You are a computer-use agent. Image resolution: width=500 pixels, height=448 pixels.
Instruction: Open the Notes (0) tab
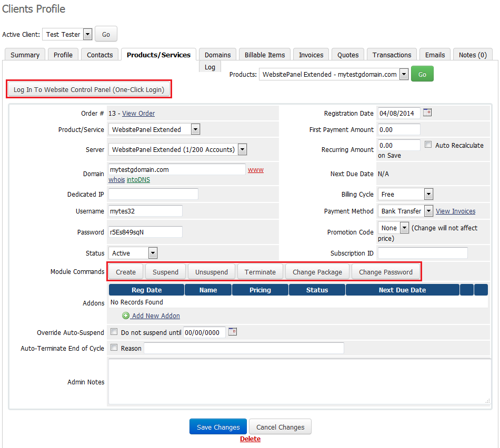[473, 55]
